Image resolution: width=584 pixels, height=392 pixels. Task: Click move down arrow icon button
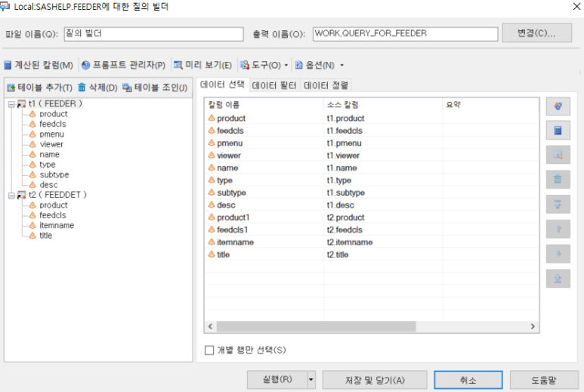click(558, 254)
